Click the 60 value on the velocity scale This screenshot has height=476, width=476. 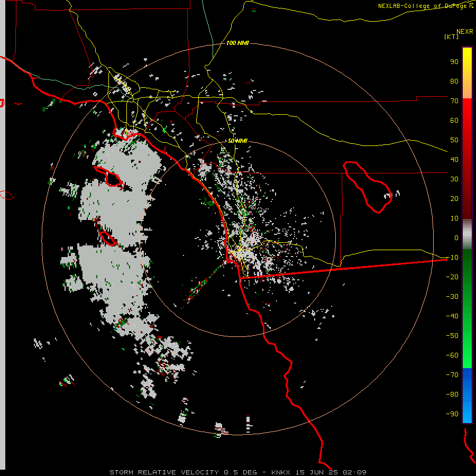pos(454,121)
